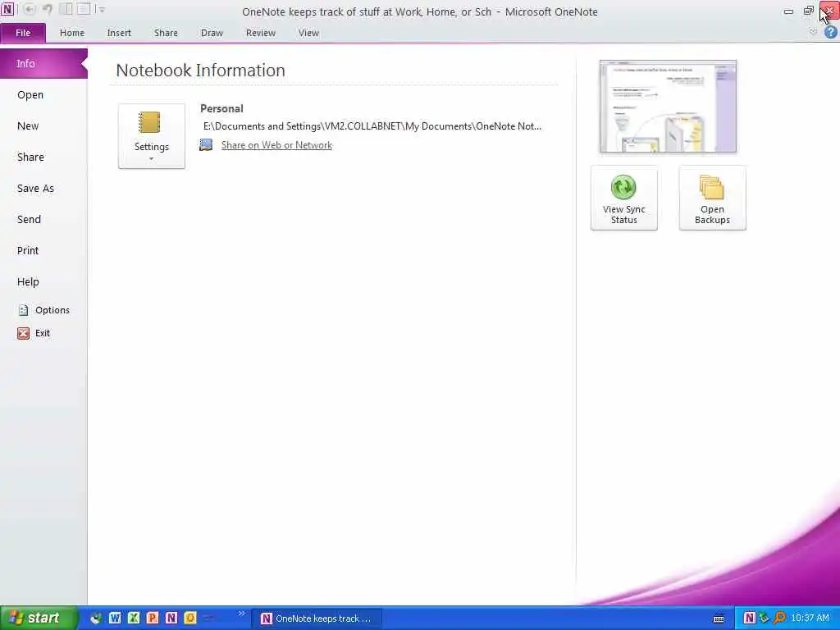The image size is (840, 630).
Task: Click the Notebook Information heading
Action: point(200,71)
